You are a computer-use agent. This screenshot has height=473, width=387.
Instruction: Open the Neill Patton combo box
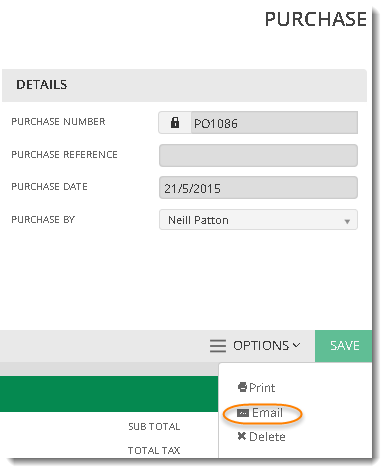click(x=258, y=220)
